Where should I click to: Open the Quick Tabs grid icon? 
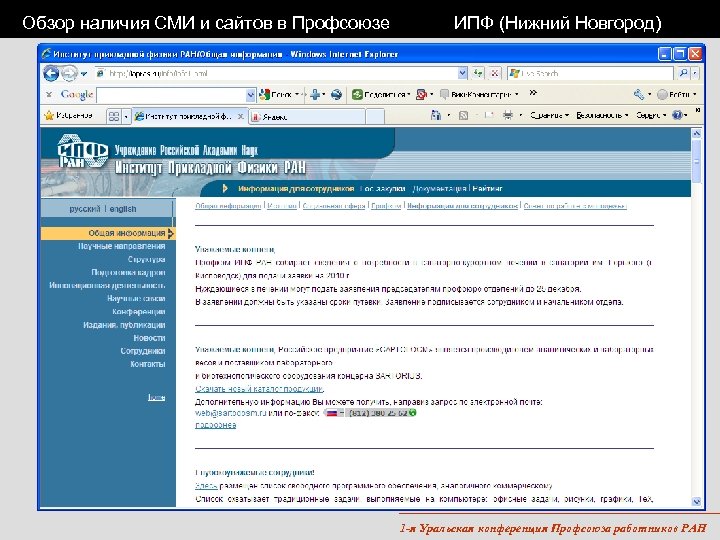[113, 116]
